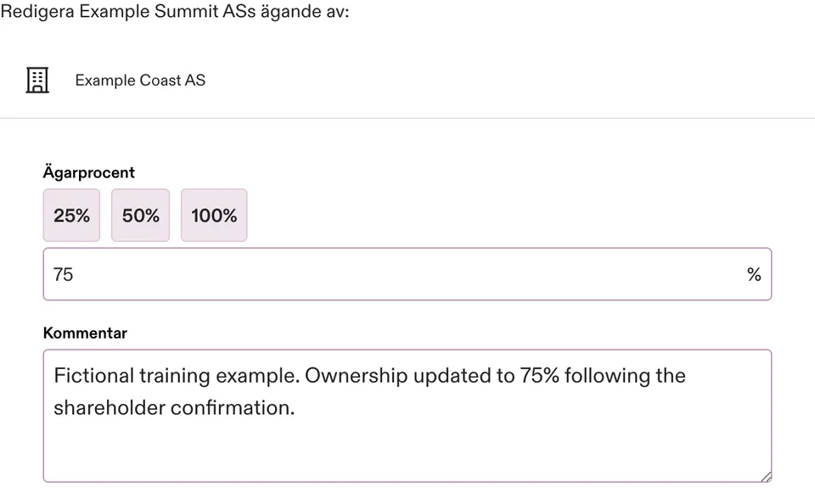
Task: Apply the 100% ownership preset
Action: pyautogui.click(x=214, y=216)
